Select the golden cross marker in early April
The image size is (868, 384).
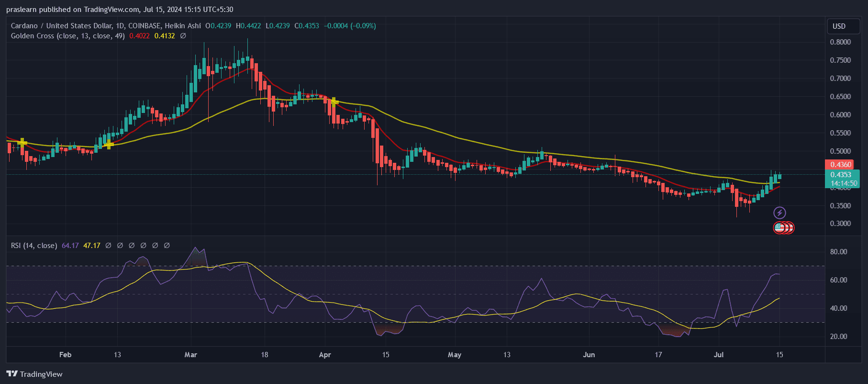[334, 101]
